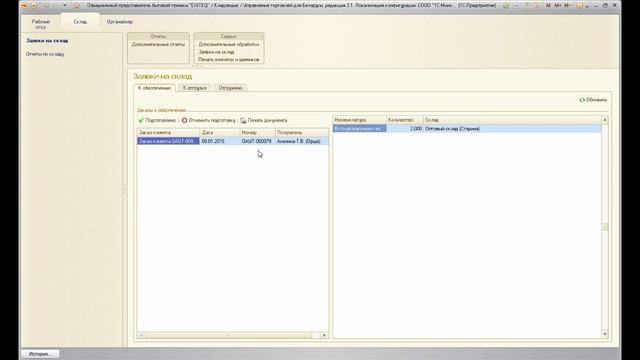Select the К отгрузке tab
Screen dimensions: 640x360
point(195,88)
